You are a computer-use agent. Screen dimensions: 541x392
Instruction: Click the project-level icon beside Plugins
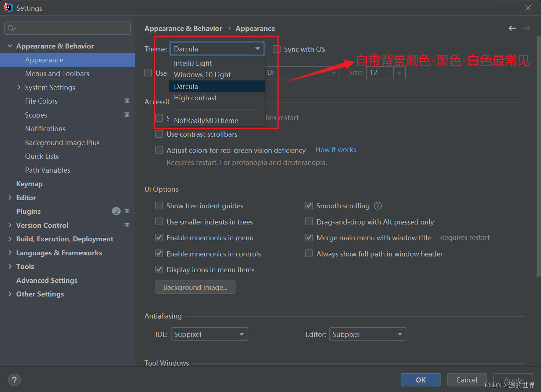pyautogui.click(x=127, y=211)
